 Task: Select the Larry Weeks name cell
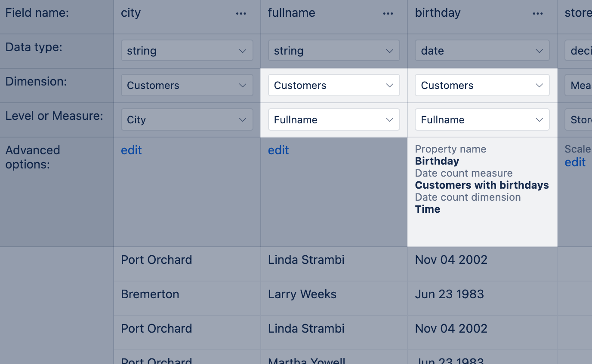click(302, 294)
